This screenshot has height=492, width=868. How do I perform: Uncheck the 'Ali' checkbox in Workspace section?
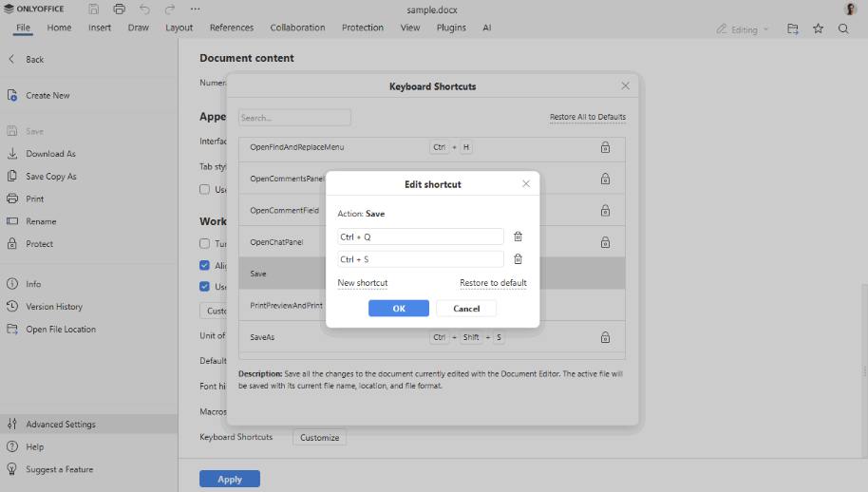[x=205, y=265]
